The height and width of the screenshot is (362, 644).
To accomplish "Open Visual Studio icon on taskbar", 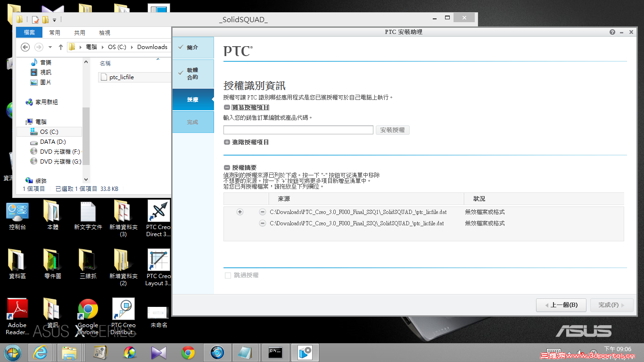I will (159, 353).
